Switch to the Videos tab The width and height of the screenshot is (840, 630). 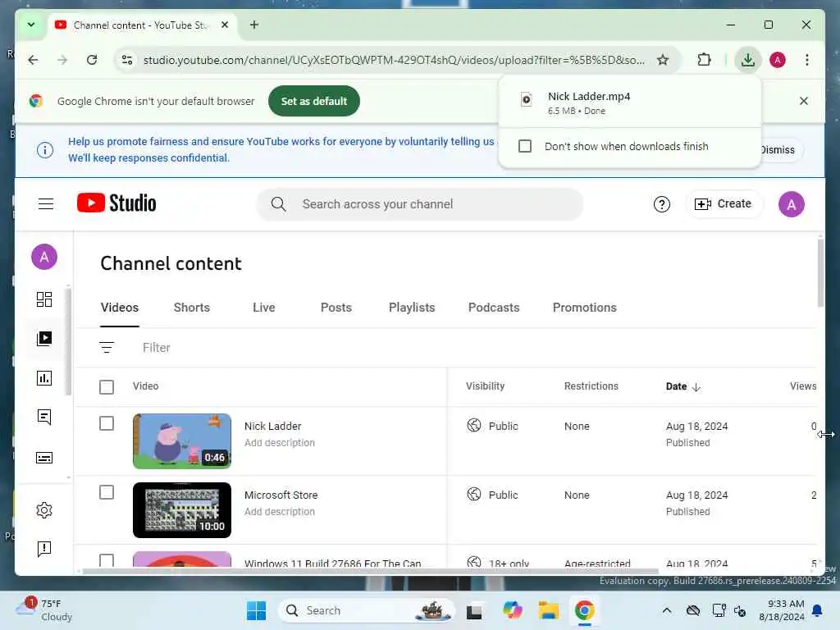[x=120, y=308]
